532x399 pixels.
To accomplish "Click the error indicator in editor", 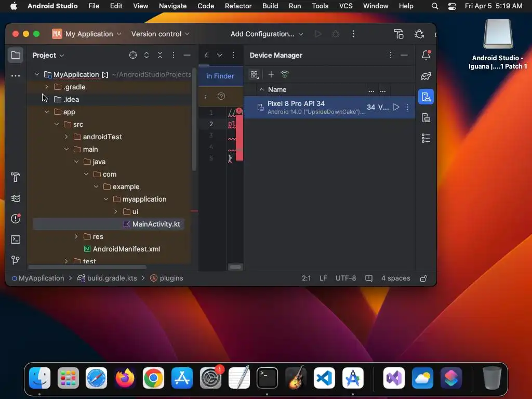I will 239,111.
